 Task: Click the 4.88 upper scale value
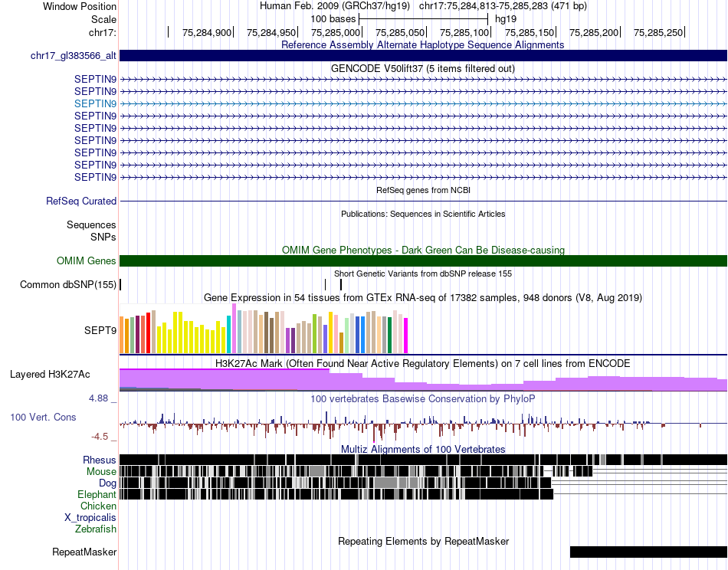(x=99, y=398)
